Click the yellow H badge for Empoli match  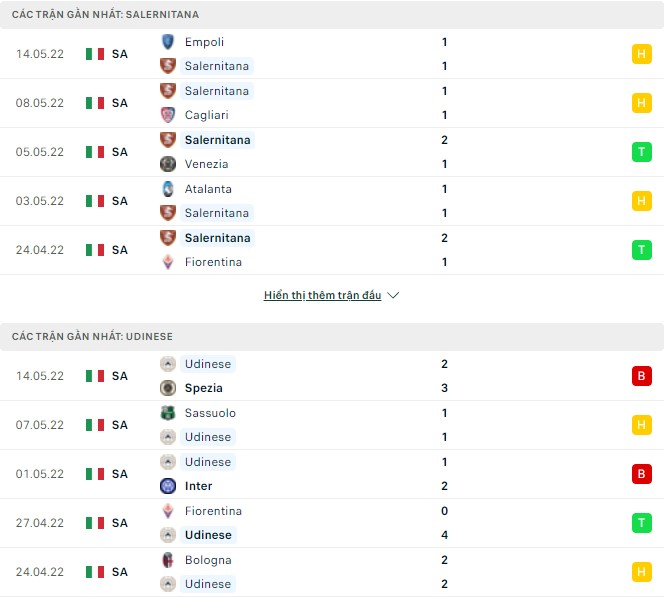tap(642, 54)
